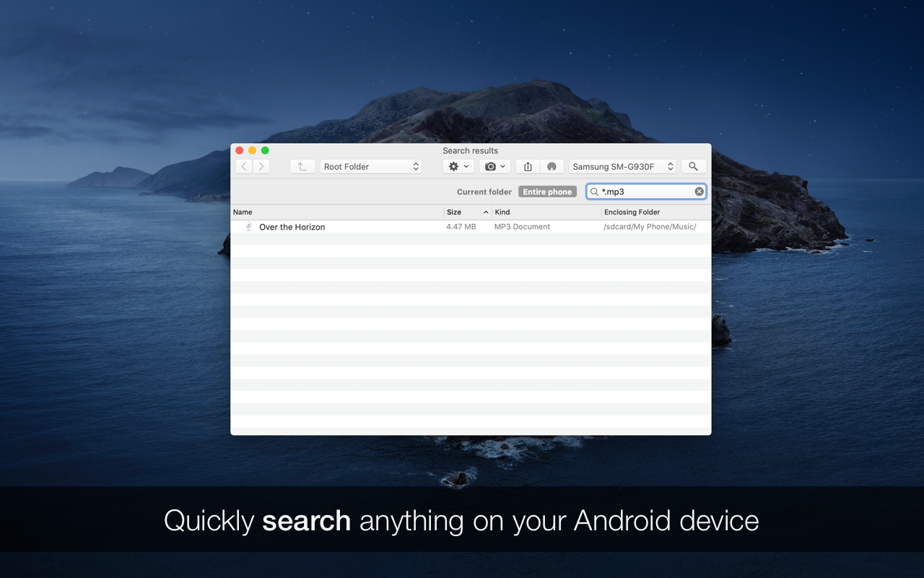Open the gear actions menu
924x578 pixels.
(x=458, y=166)
